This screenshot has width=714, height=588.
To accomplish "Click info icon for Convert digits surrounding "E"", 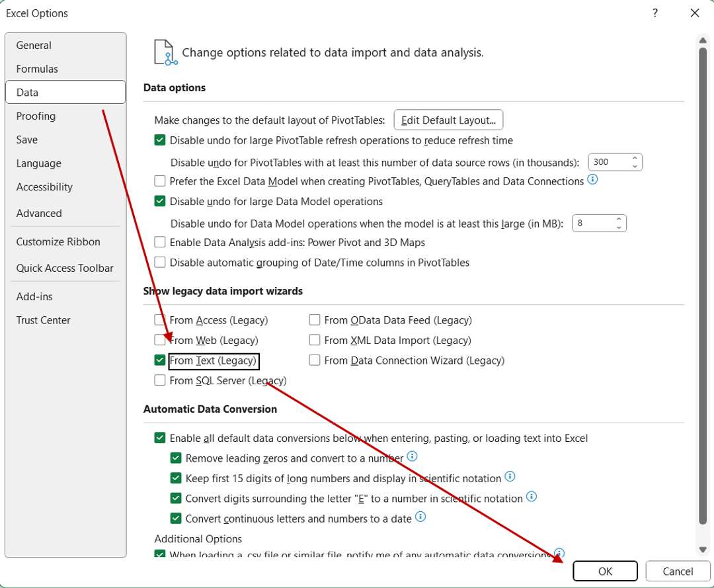I will [531, 497].
